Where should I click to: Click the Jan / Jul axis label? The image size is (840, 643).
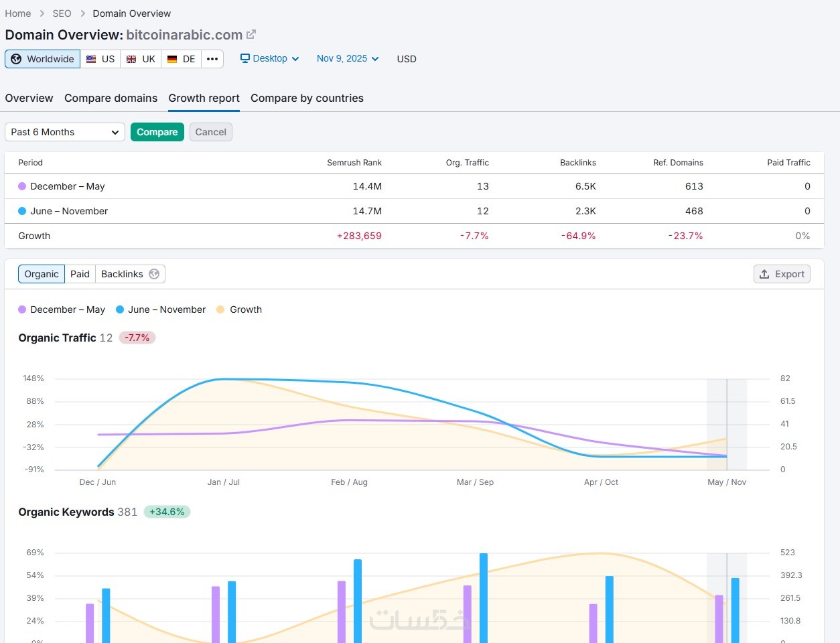(224, 482)
